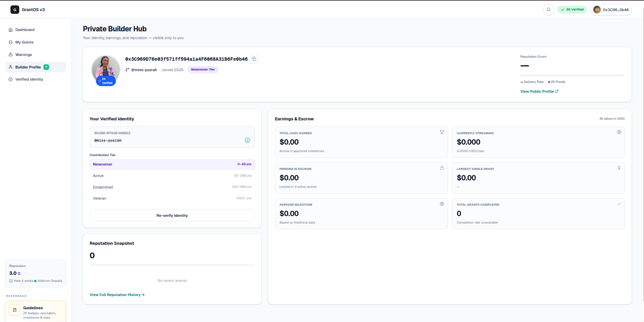Screen dimensions: 644x322
Task: Select the Veteran tier row
Action: pyautogui.click(x=172, y=198)
